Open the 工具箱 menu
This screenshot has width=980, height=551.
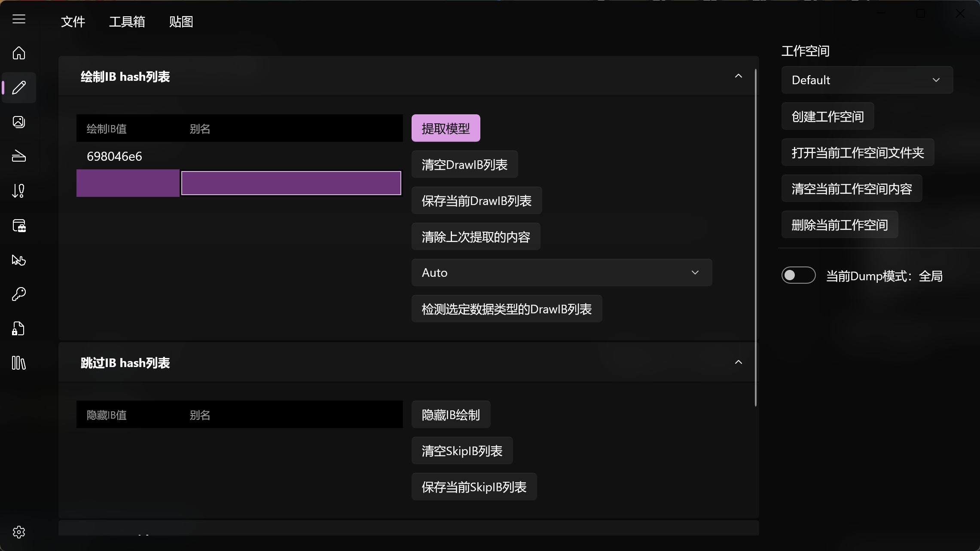127,22
